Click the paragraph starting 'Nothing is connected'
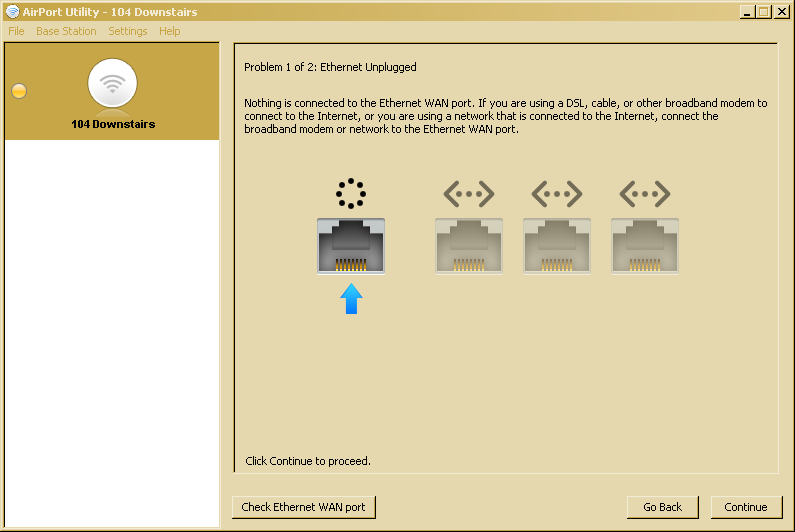795x532 pixels. [x=505, y=116]
